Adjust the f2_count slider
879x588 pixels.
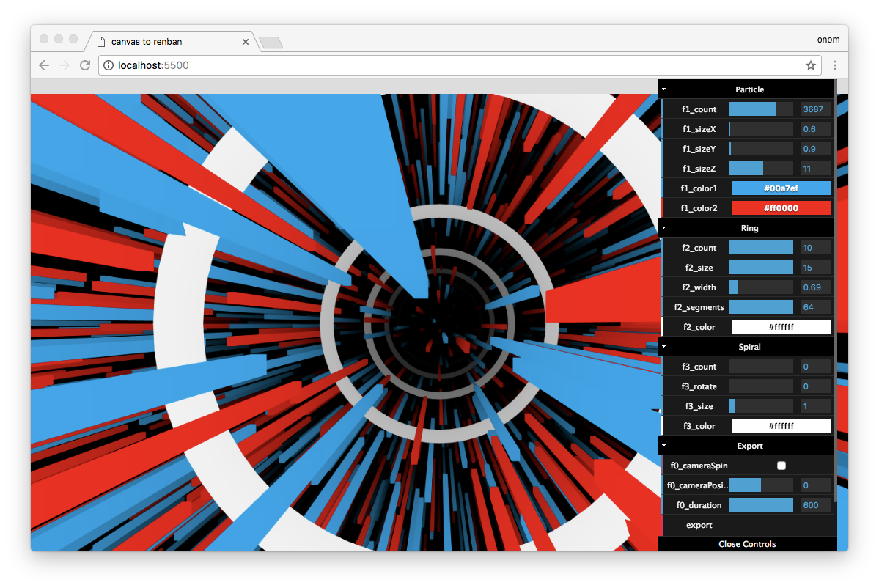[x=761, y=248]
